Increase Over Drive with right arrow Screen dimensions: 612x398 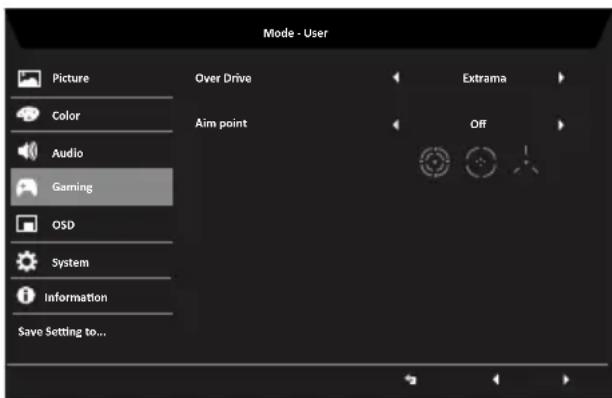pyautogui.click(x=561, y=78)
